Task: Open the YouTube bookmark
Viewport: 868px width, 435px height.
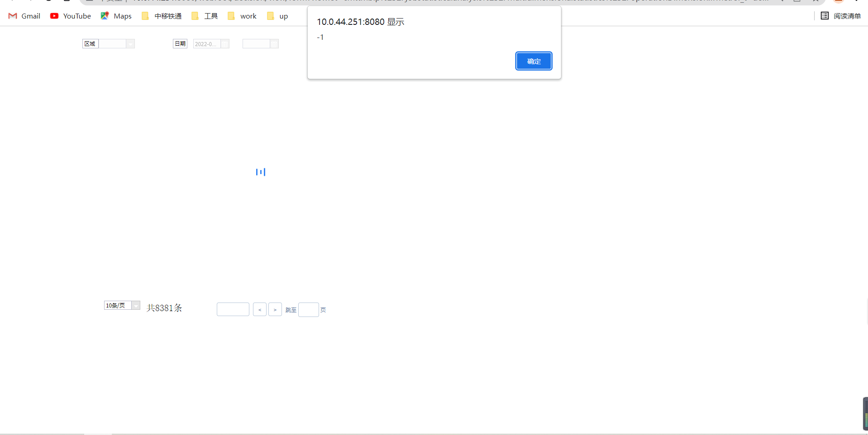Action: (x=71, y=16)
